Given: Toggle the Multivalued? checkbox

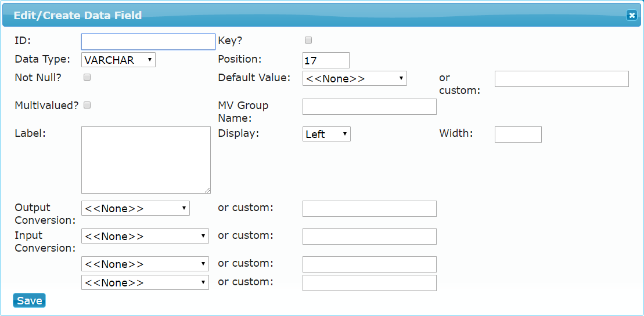Looking at the screenshot, I should [x=87, y=106].
